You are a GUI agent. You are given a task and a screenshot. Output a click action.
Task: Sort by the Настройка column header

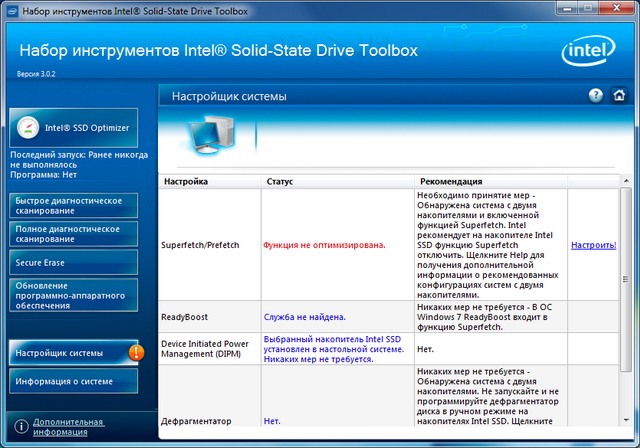(210, 182)
